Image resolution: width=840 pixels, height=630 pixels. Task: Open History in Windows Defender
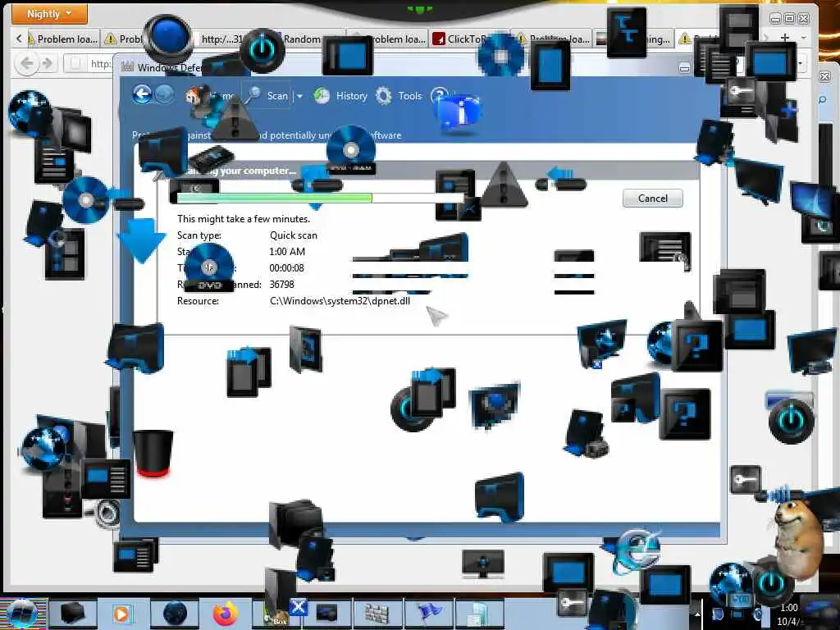(340, 96)
